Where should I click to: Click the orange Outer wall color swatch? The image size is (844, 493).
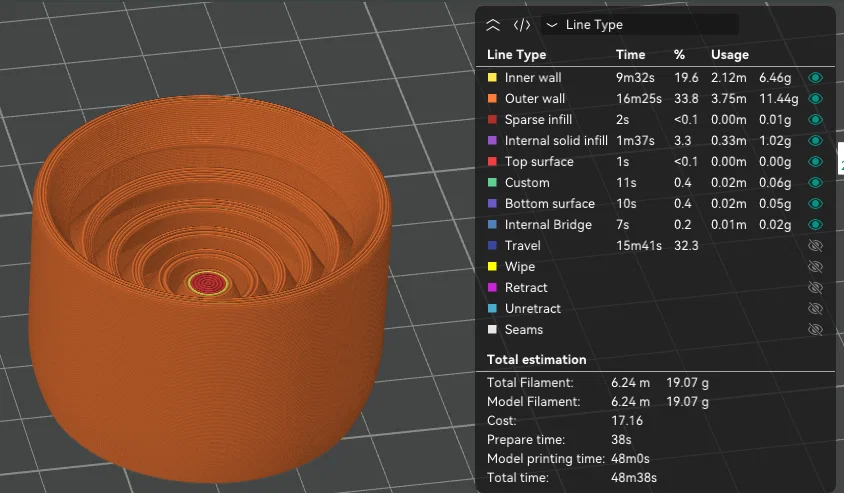point(492,98)
